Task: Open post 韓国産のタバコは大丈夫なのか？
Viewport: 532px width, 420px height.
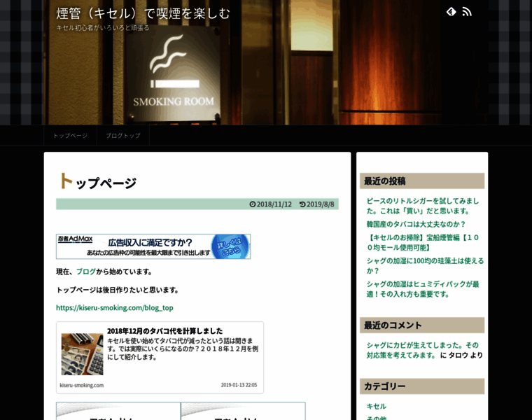Action: 416,224
